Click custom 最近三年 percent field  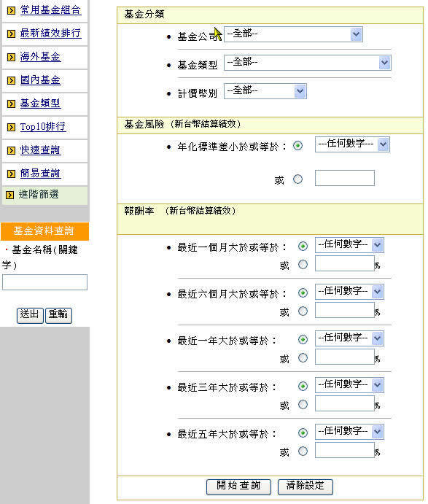344,403
